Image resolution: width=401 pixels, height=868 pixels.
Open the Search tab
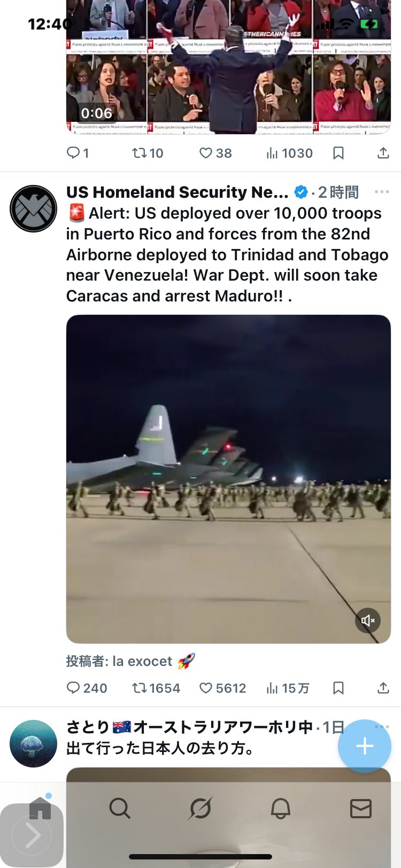coord(120,808)
